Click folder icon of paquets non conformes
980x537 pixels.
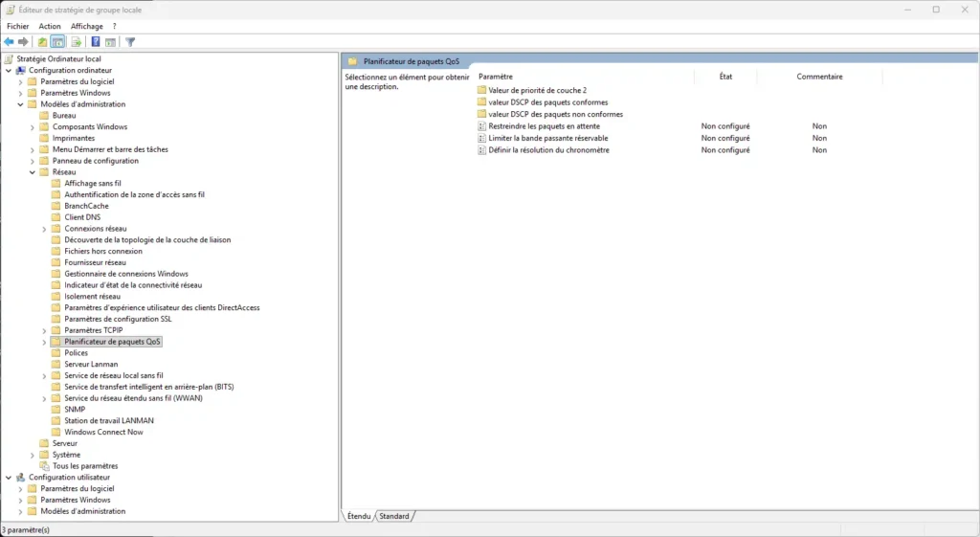pos(482,114)
